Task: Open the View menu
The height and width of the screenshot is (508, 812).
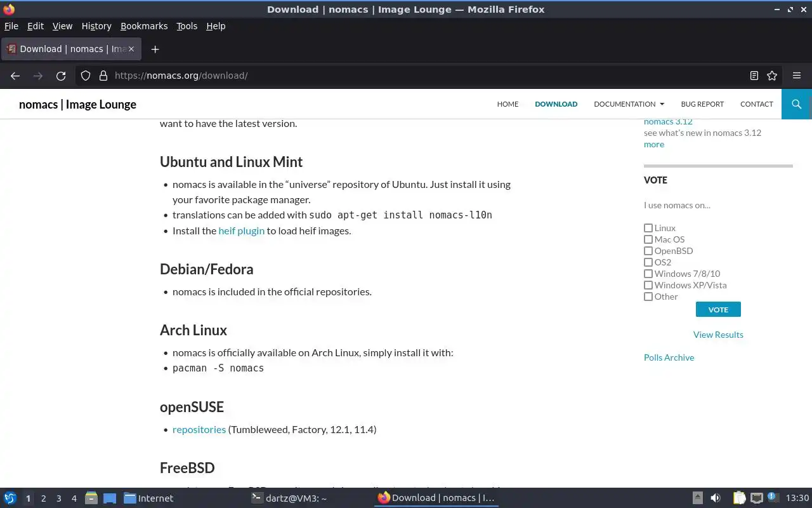Action: tap(62, 26)
